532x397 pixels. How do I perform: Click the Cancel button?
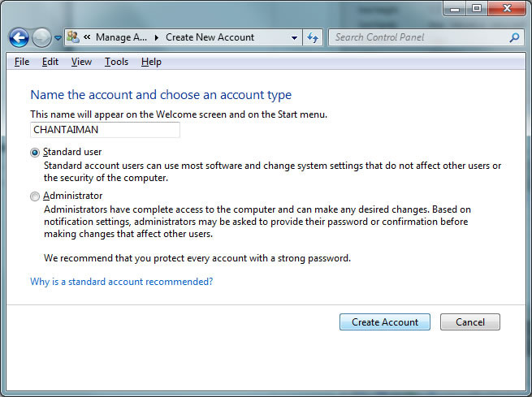pyautogui.click(x=470, y=321)
